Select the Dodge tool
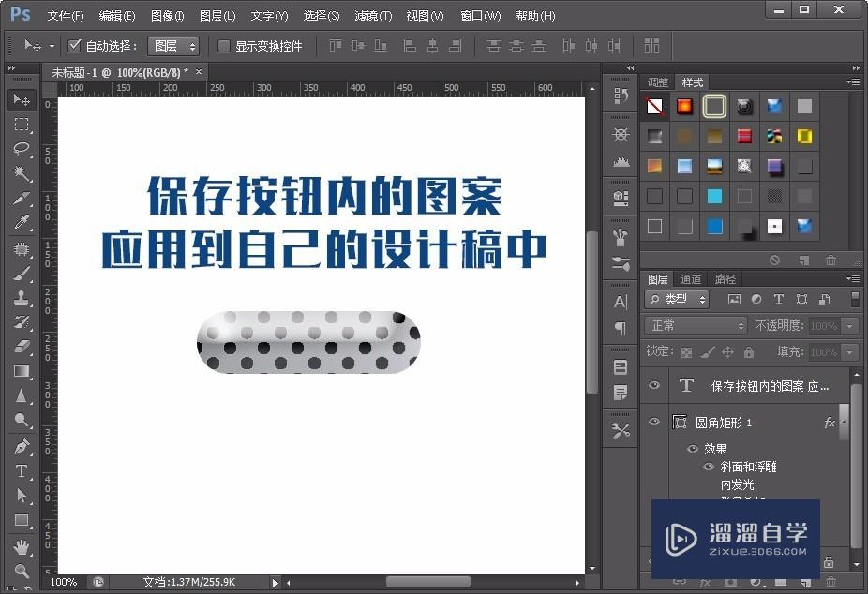 tap(22, 421)
